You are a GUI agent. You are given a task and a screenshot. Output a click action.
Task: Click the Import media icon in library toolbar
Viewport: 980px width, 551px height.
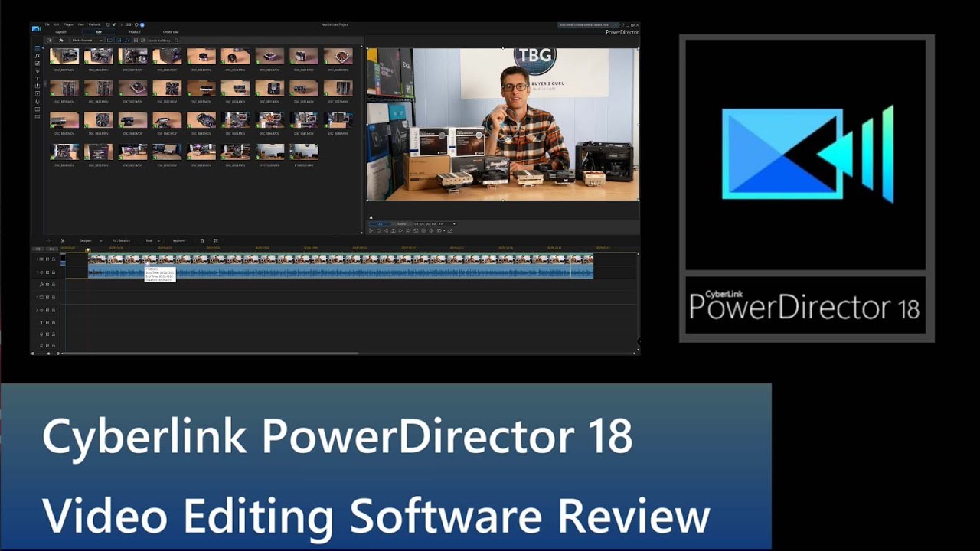pyautogui.click(x=49, y=40)
